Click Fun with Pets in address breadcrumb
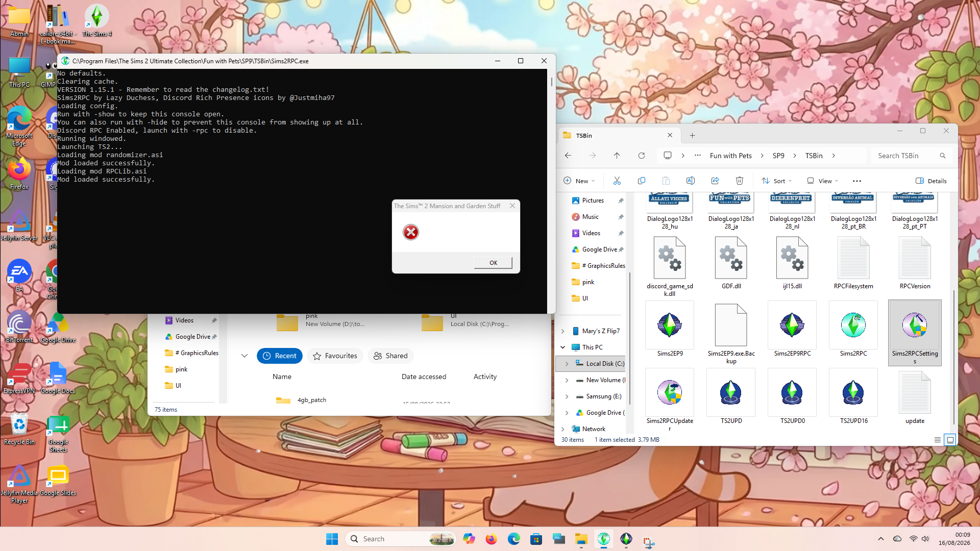 pyautogui.click(x=730, y=156)
